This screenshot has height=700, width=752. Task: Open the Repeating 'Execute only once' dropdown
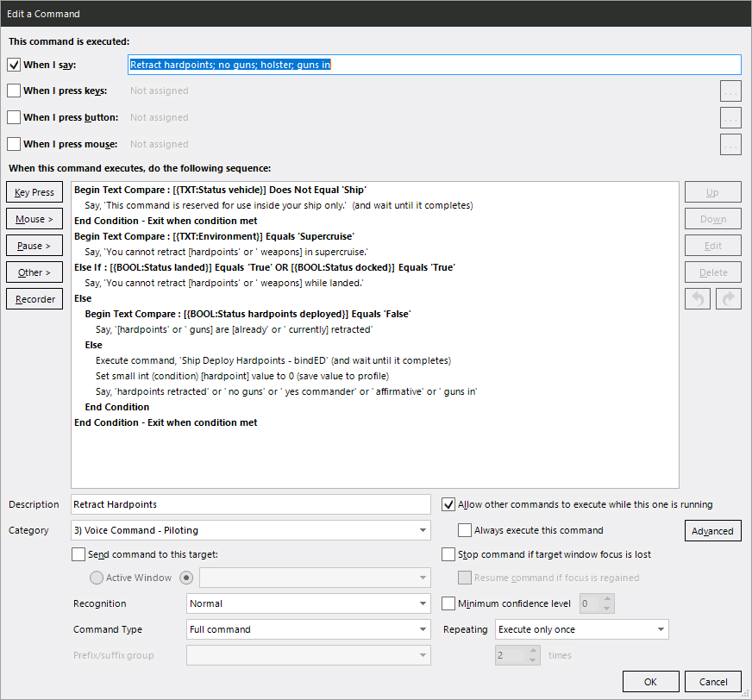click(x=582, y=629)
